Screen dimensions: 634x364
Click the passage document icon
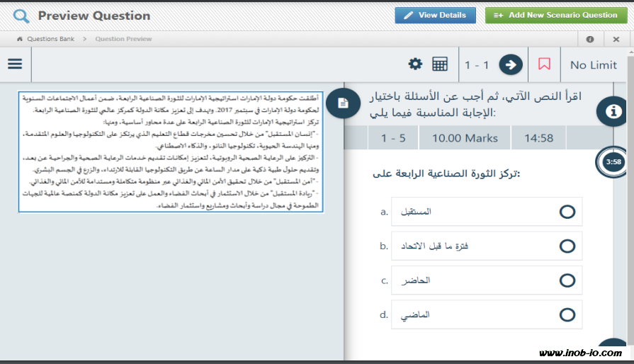coord(344,103)
